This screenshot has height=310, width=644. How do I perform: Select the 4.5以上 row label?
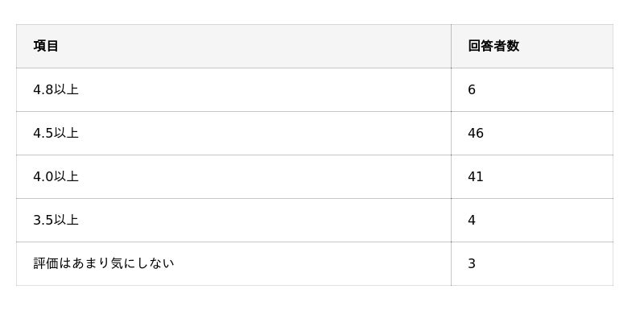[x=56, y=133]
